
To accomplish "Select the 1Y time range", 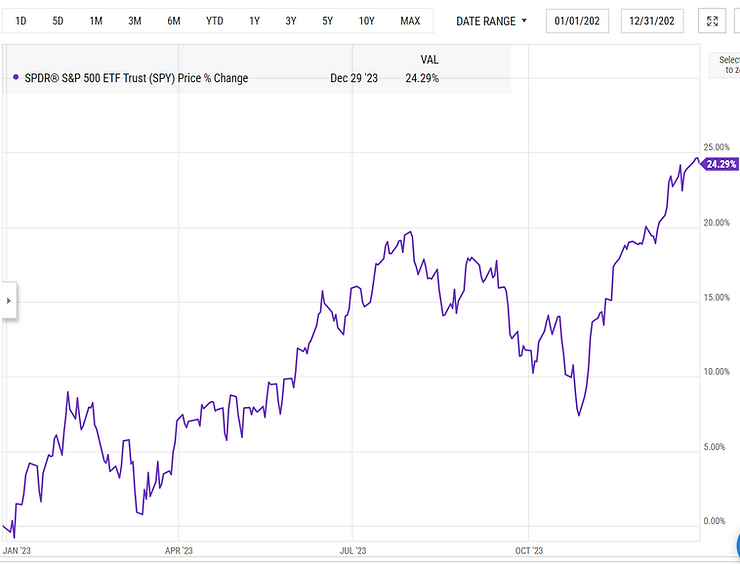I will (254, 21).
